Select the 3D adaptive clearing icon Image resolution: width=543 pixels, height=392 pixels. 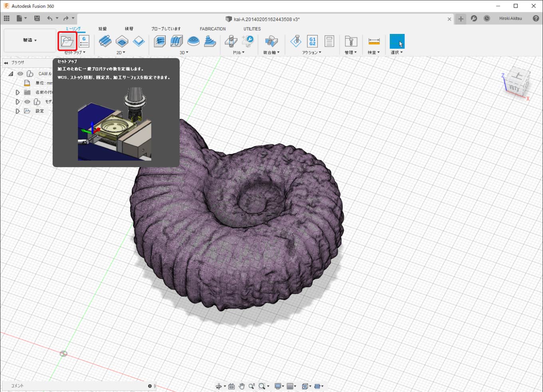coord(160,41)
